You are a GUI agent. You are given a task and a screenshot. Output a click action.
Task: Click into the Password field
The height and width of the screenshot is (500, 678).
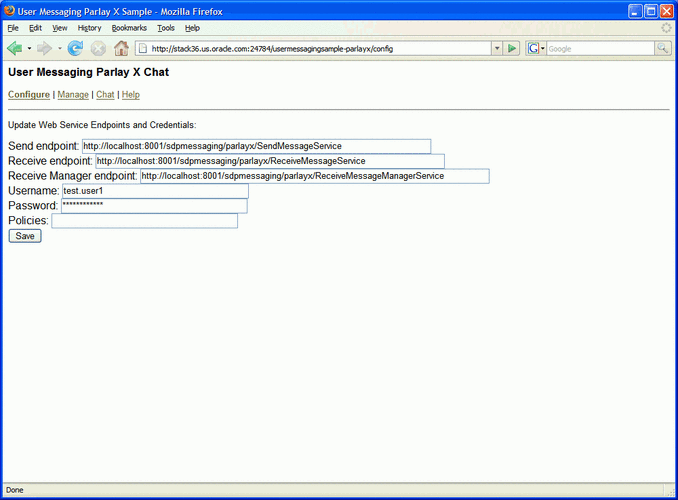coord(154,206)
